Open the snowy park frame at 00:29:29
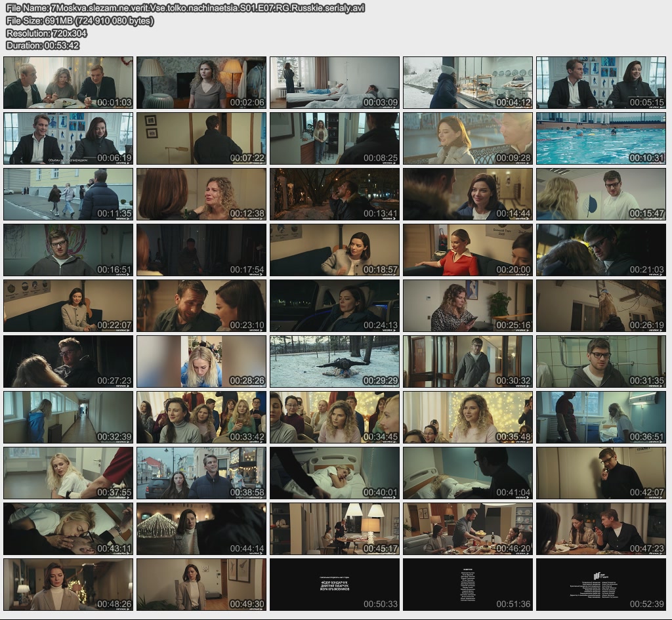This screenshot has width=672, height=620. pos(335,362)
